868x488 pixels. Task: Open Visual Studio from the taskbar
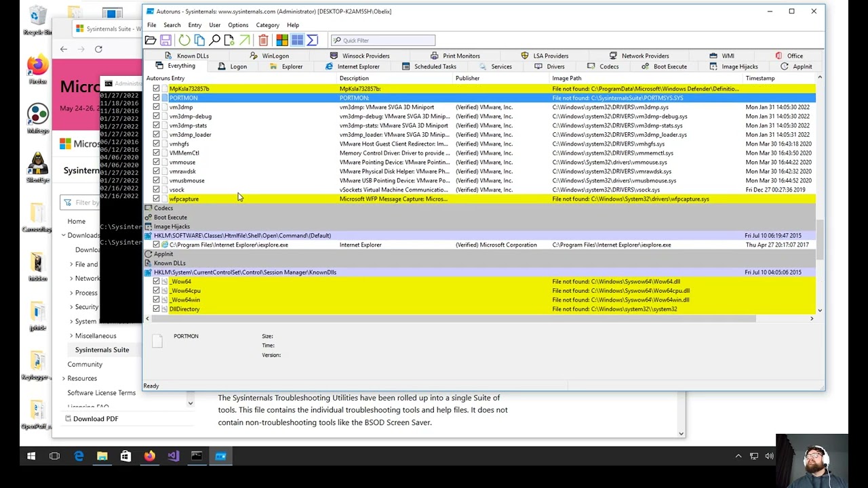click(x=173, y=456)
